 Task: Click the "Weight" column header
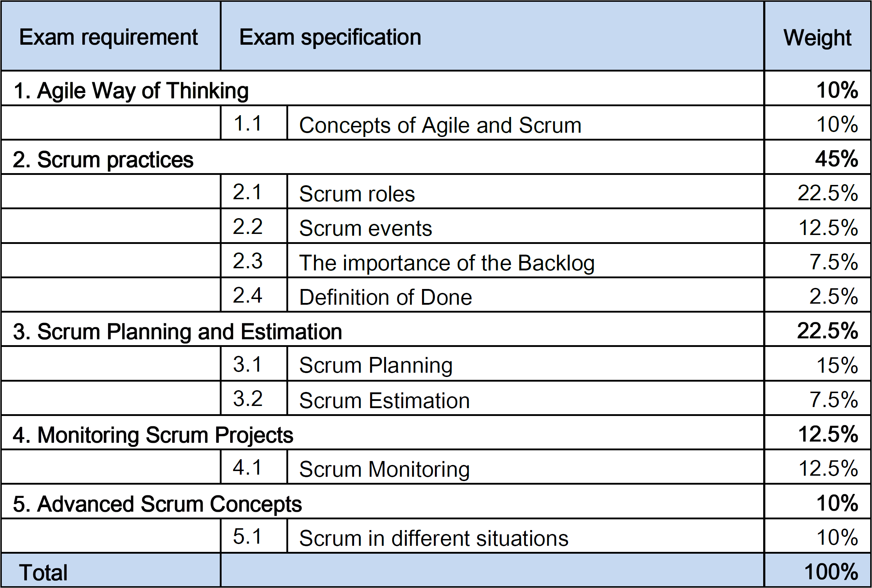[818, 36]
